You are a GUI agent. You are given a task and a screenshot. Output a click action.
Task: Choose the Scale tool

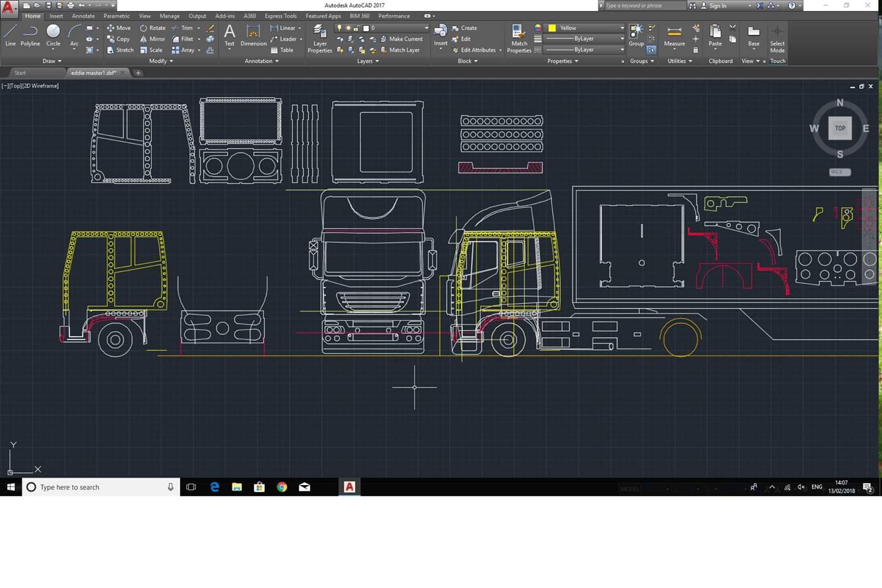click(151, 50)
